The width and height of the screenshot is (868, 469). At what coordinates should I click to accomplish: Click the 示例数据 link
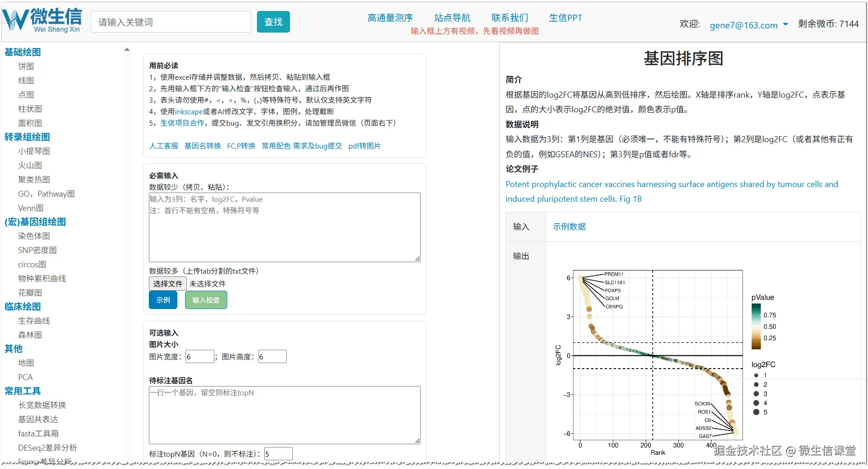tap(569, 226)
